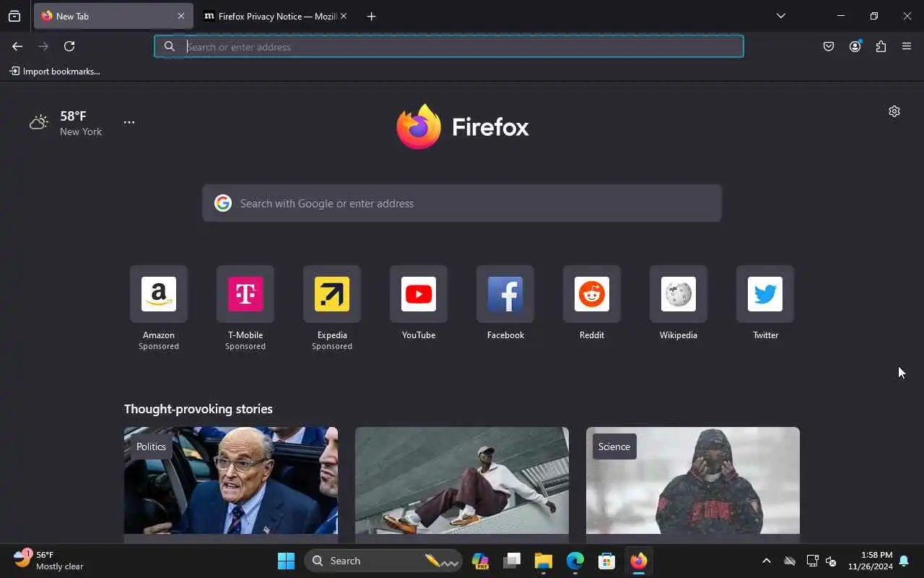924x578 pixels.
Task: Expand the list all tabs dropdown
Action: coord(781,16)
